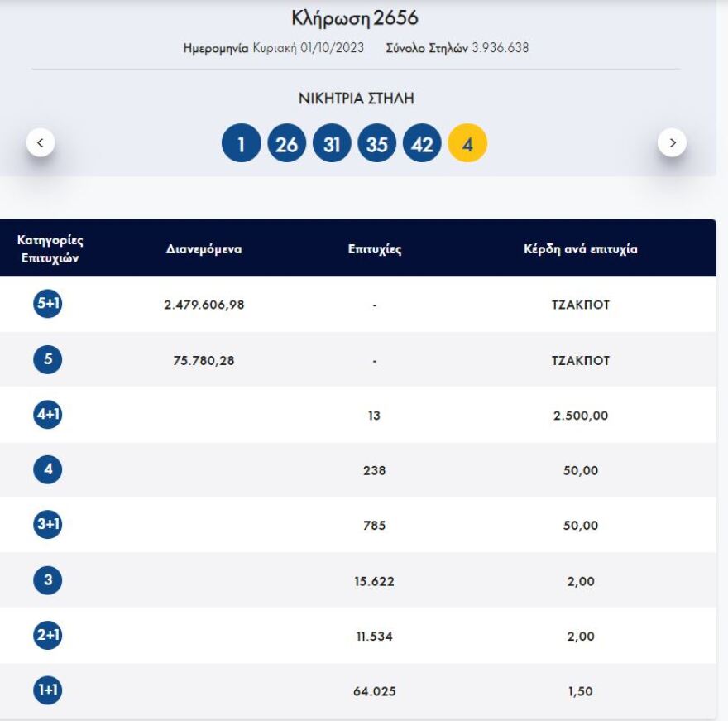The image size is (728, 721).
Task: Click the yellow Joker number 4 ball
Action: 467,144
